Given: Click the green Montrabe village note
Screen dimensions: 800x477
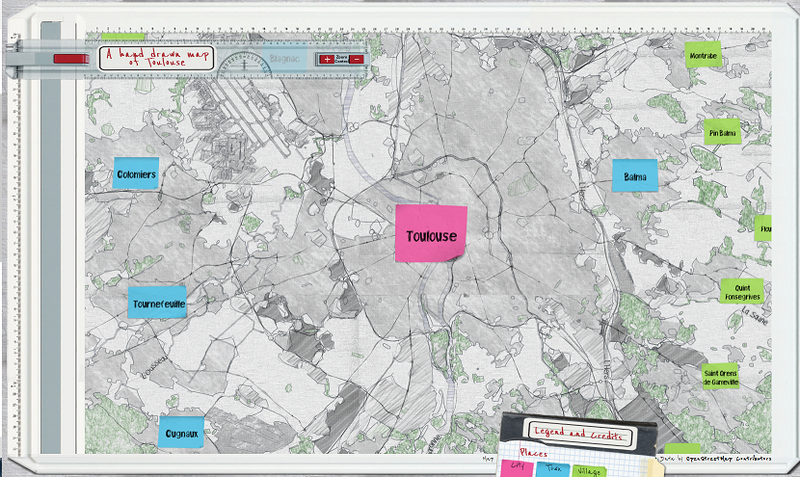Looking at the screenshot, I should coord(704,55).
